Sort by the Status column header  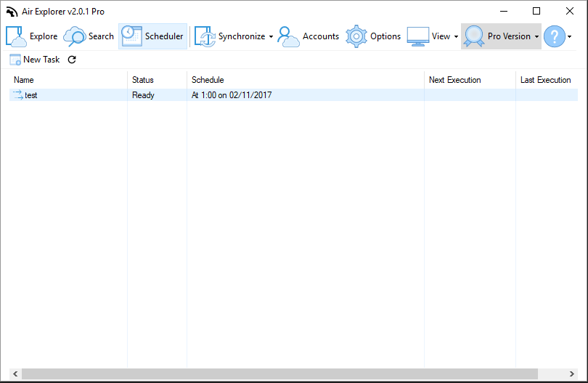click(157, 80)
